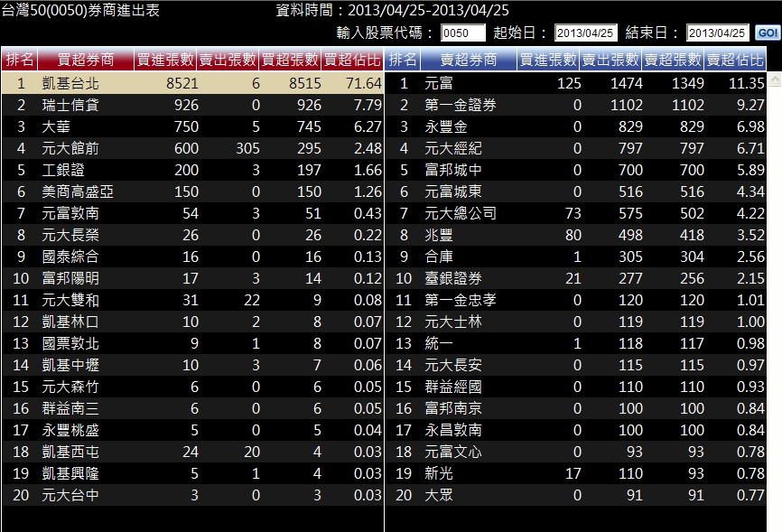
Task: Select broker 凱基台北 in the buy list
Action: (x=192, y=83)
